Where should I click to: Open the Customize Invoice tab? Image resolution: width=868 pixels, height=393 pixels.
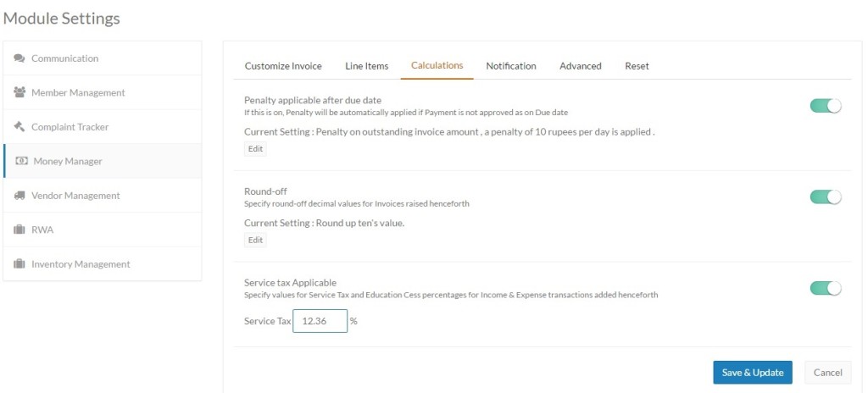tap(283, 66)
